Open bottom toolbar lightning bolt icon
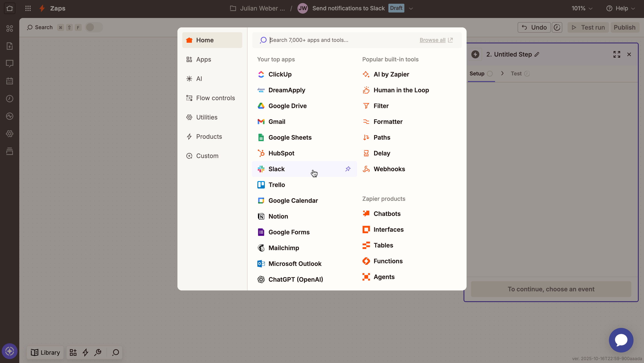 [x=85, y=352]
